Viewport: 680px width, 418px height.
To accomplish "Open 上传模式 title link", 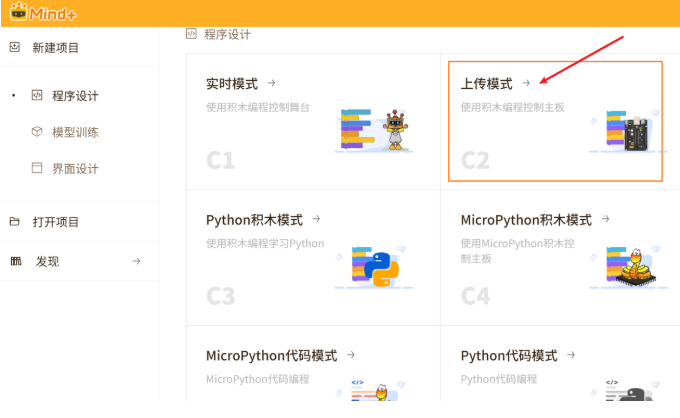I will 487,84.
